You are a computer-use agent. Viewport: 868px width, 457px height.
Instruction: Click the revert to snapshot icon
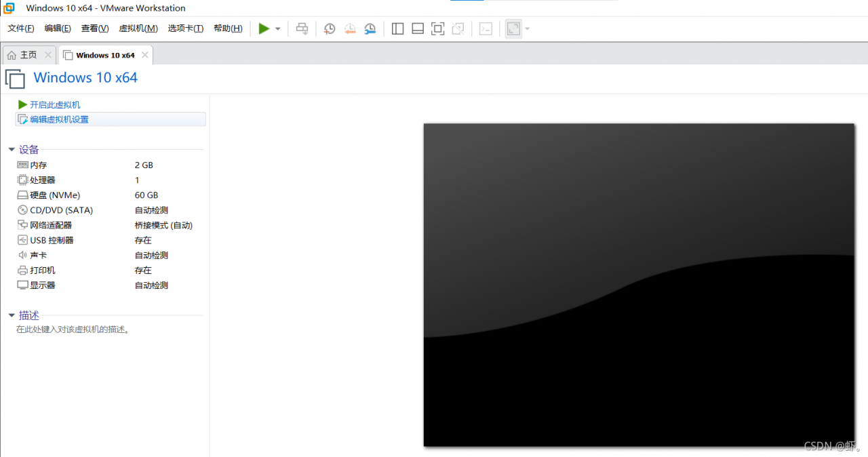click(350, 28)
